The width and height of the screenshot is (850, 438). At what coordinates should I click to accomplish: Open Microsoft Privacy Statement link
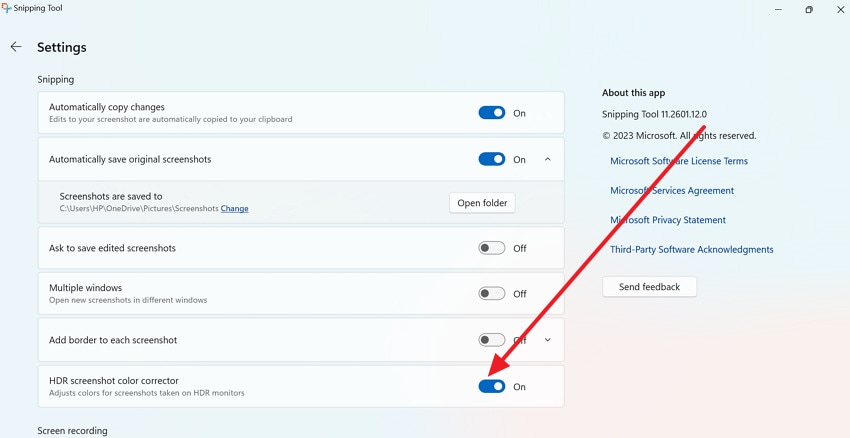pyautogui.click(x=668, y=220)
